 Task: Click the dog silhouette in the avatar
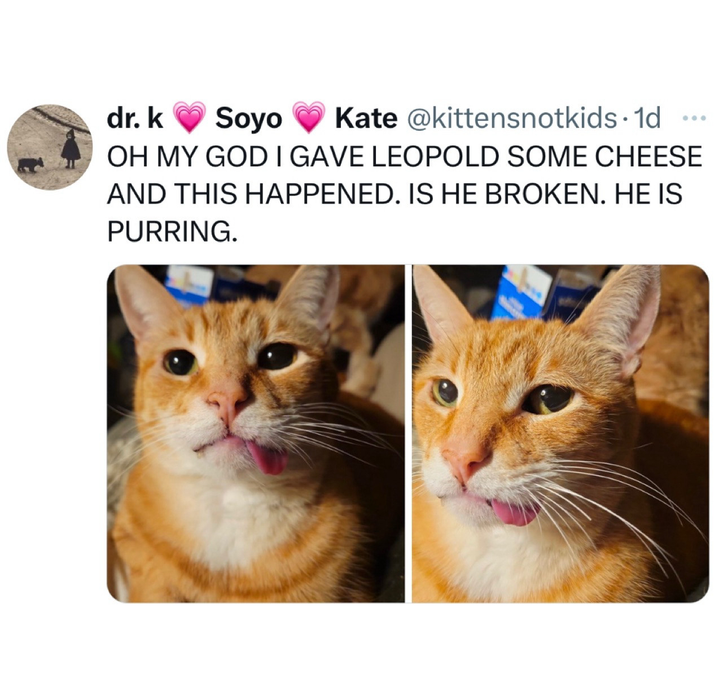[30, 165]
